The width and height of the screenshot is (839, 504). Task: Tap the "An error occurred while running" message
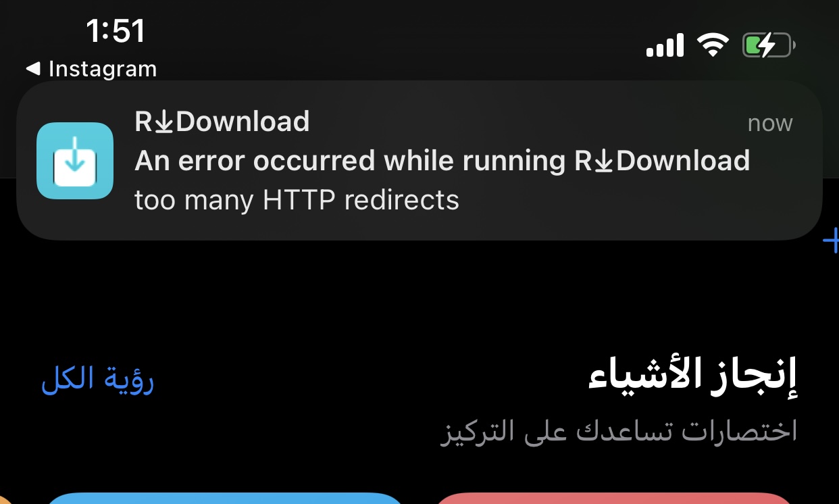click(x=350, y=161)
